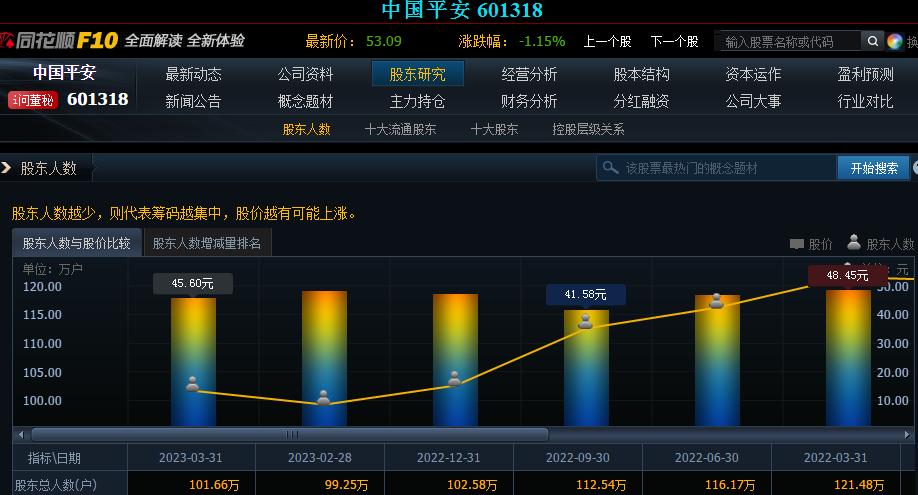Open the 资本运作 menu
The height and width of the screenshot is (495, 918).
[753, 74]
